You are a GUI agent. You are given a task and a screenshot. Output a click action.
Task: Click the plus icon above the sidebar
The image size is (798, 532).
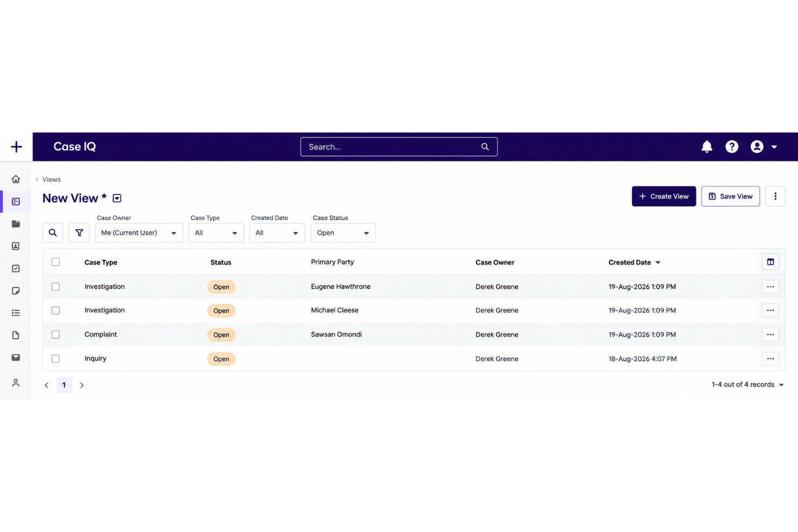[x=16, y=147]
